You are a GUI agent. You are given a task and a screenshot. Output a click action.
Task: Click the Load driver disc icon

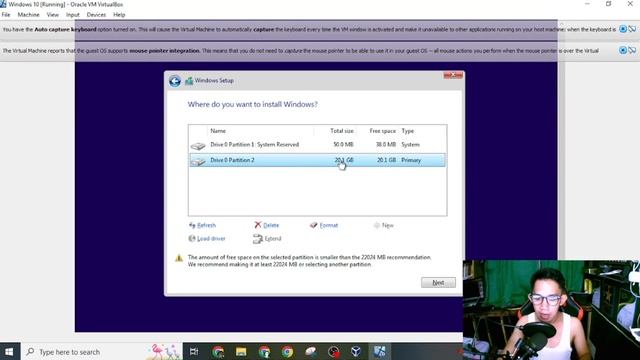click(x=192, y=239)
